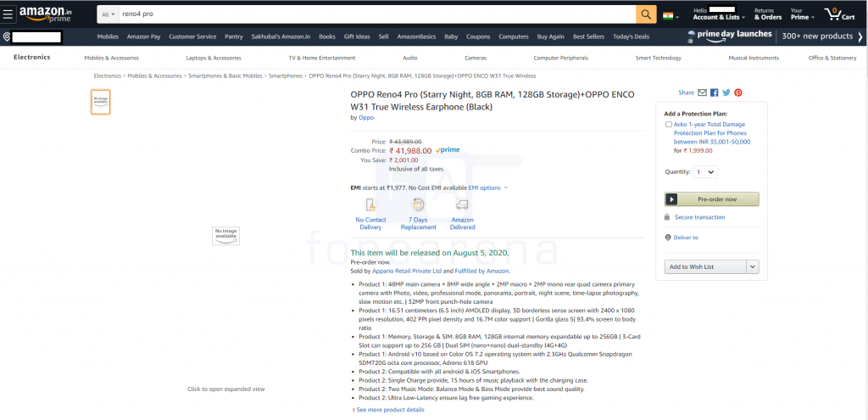The width and height of the screenshot is (868, 420).
Task: Share product on Pinterest icon
Action: (x=738, y=92)
